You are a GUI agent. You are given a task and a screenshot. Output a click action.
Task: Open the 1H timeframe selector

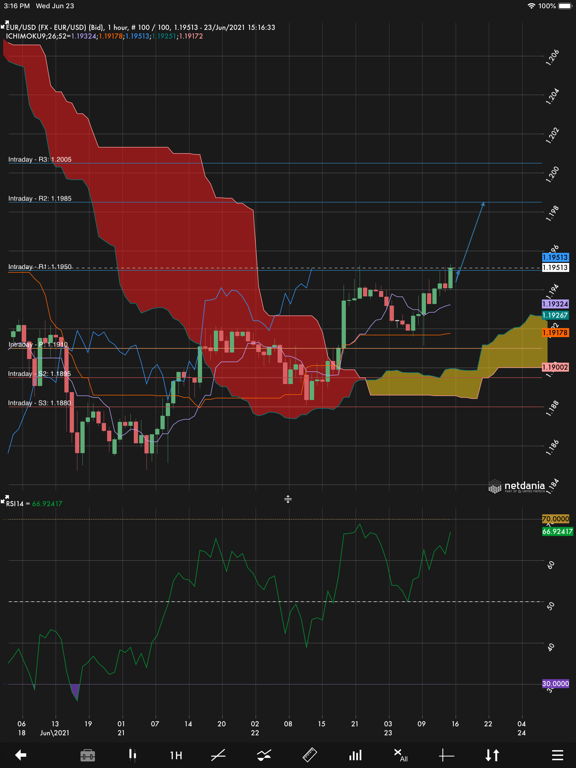(176, 755)
